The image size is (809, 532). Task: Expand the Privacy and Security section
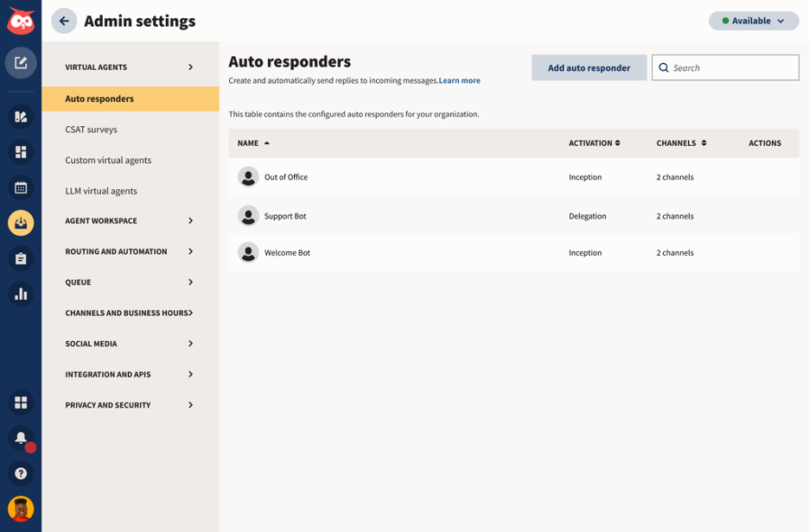point(130,405)
